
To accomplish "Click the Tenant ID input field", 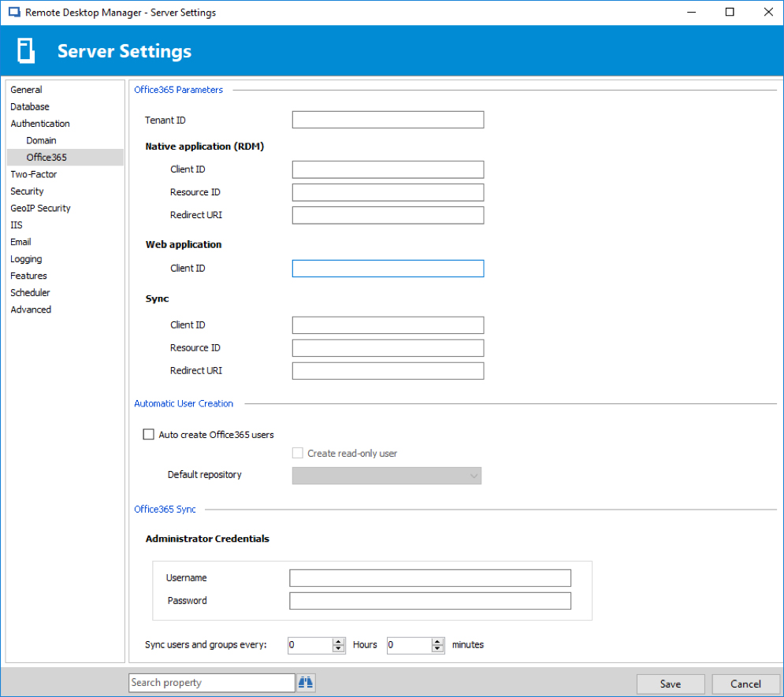I will (388, 120).
